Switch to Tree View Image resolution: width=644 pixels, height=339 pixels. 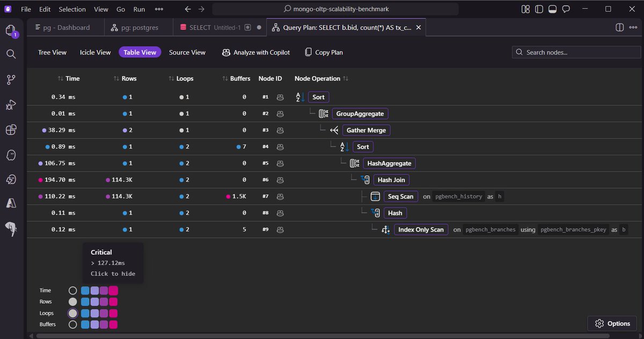click(x=52, y=52)
